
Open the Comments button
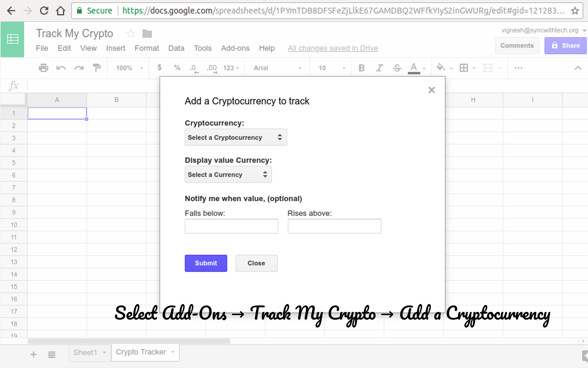517,46
